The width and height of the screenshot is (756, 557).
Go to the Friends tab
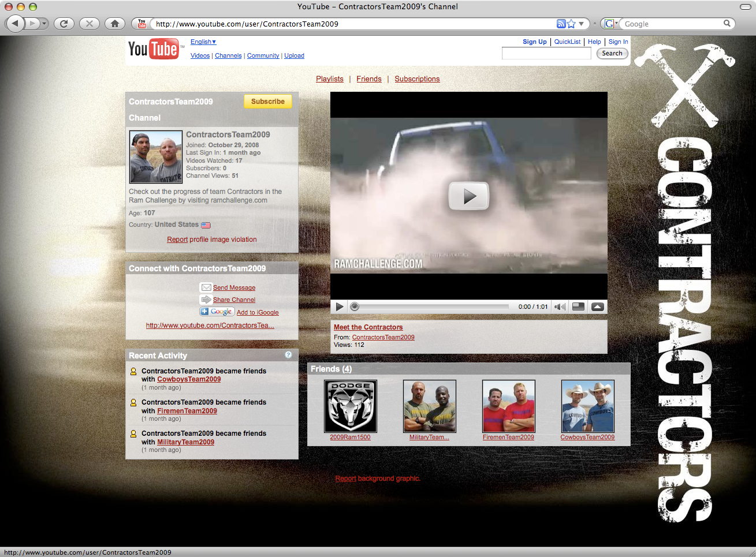pyautogui.click(x=369, y=79)
